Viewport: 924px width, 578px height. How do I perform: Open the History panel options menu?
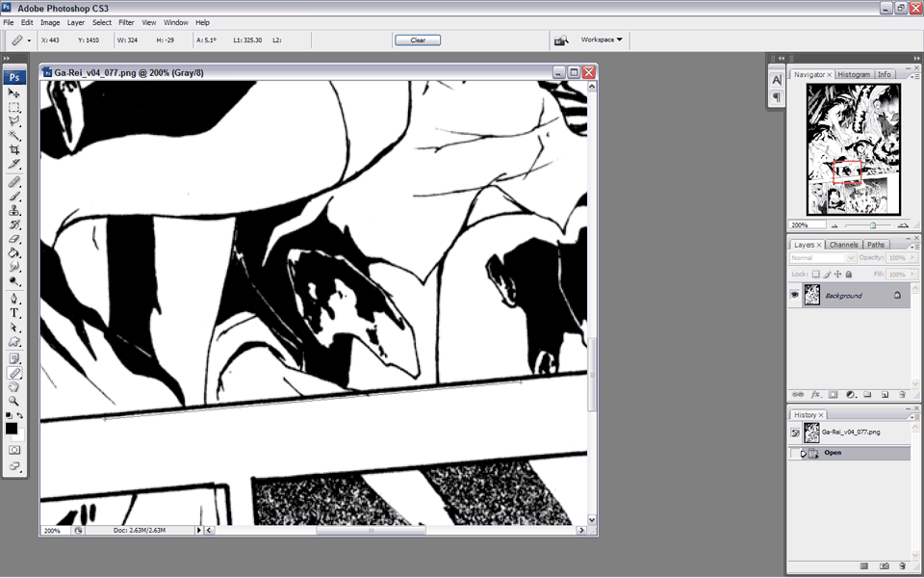click(x=914, y=416)
